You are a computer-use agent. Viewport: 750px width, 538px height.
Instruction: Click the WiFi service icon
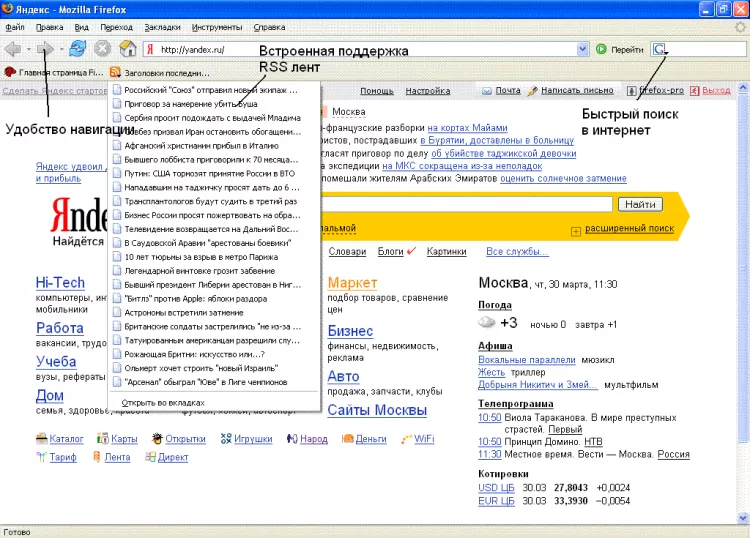coord(407,439)
